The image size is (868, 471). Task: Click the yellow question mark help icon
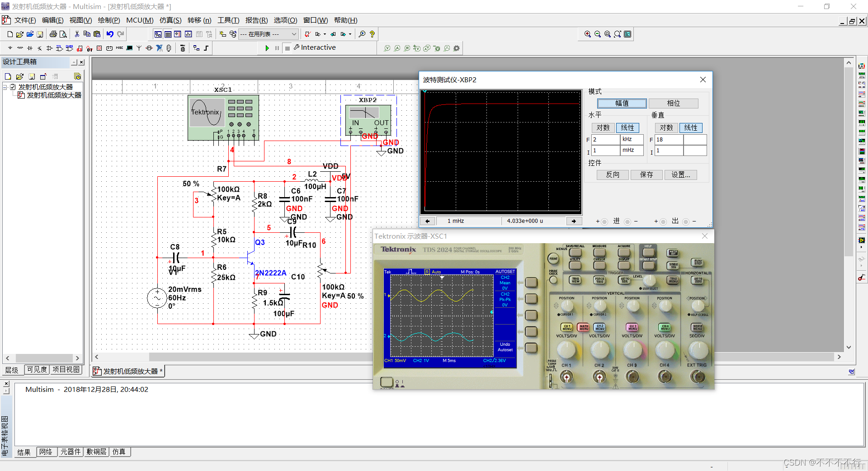coord(372,34)
